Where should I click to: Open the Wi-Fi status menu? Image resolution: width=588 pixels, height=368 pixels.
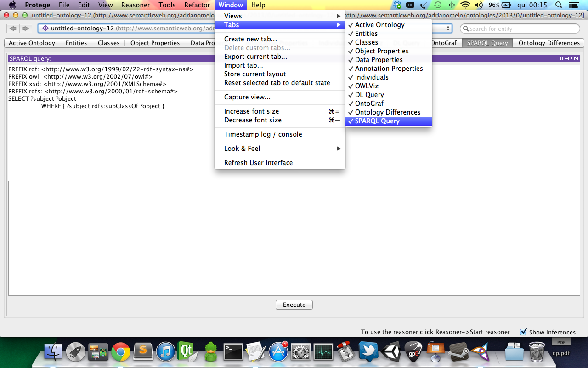465,5
